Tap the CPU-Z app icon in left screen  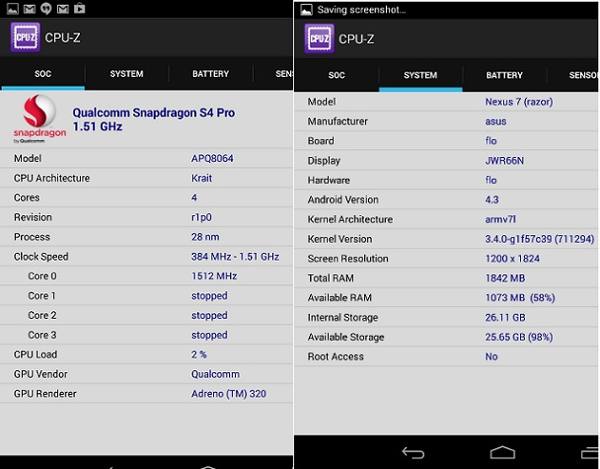point(25,38)
